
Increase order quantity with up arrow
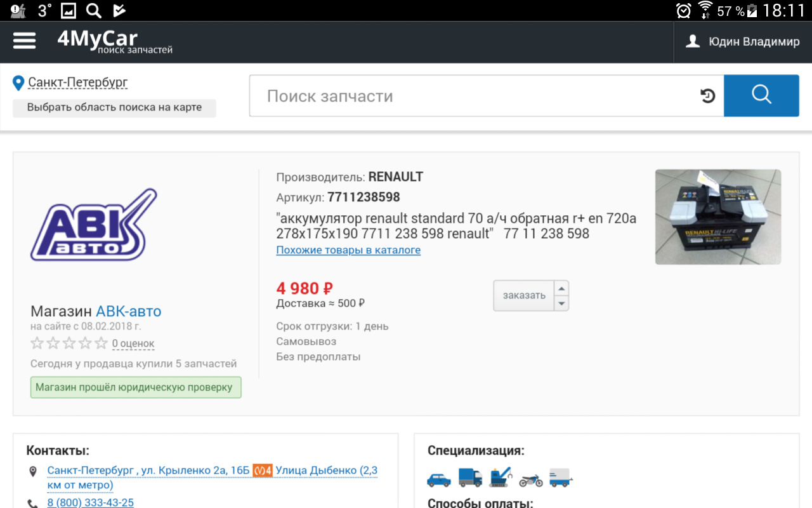[x=561, y=288]
